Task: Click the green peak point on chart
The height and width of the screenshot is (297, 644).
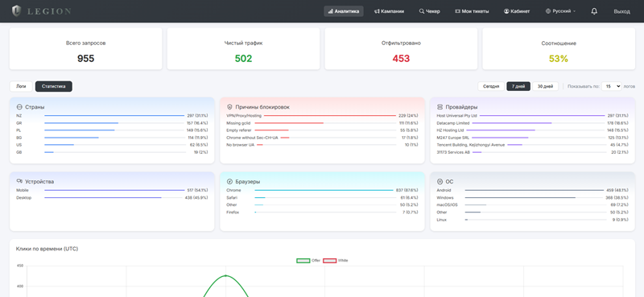Action: point(225,275)
